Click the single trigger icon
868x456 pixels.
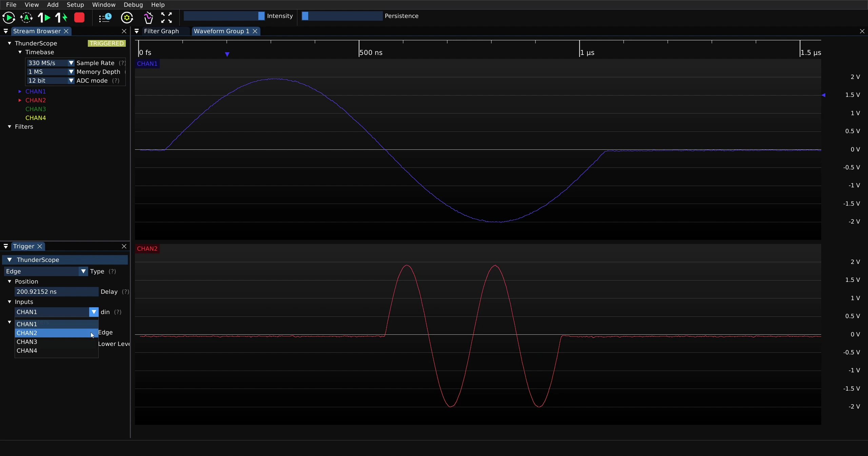tap(44, 18)
